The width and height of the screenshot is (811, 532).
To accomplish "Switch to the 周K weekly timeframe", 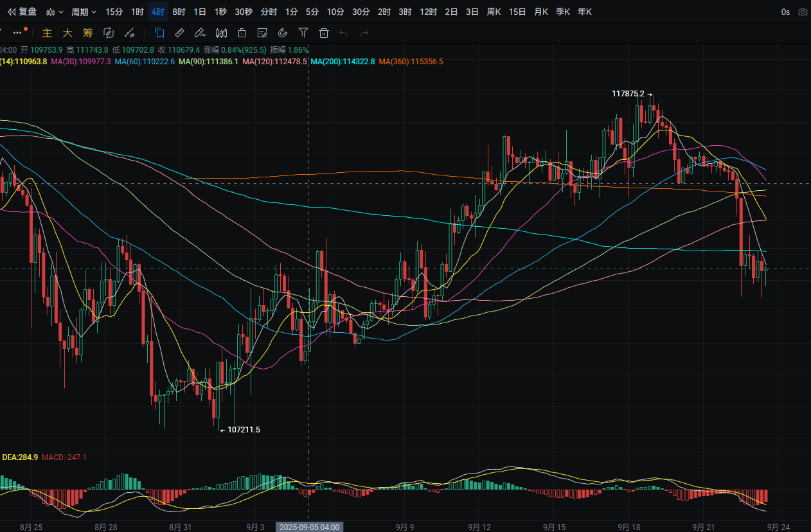I will pos(494,12).
